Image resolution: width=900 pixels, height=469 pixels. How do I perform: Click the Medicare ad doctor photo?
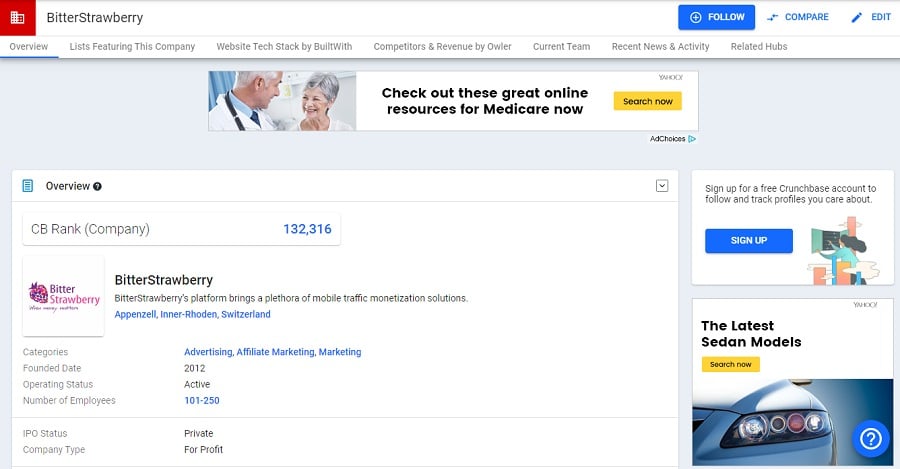point(282,101)
